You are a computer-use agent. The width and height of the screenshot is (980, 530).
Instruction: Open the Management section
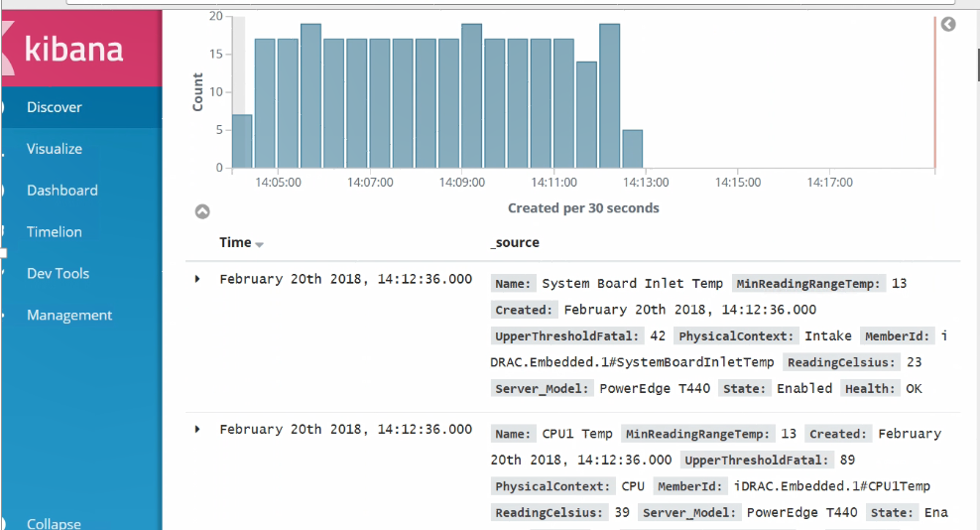[69, 316]
